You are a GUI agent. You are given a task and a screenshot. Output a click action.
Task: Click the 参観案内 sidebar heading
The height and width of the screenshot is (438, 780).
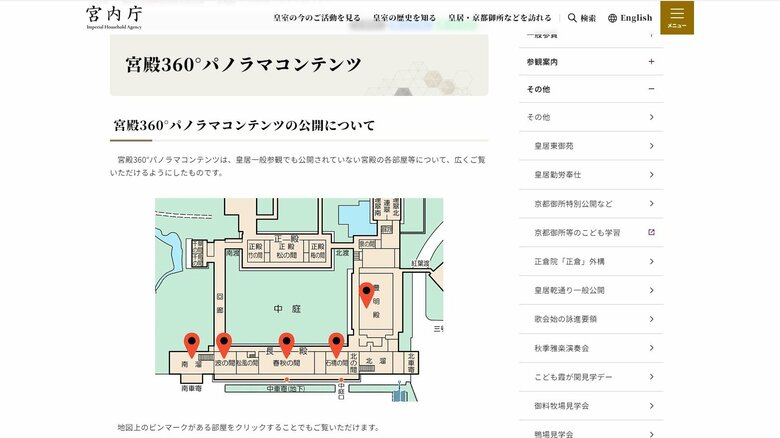click(x=542, y=62)
